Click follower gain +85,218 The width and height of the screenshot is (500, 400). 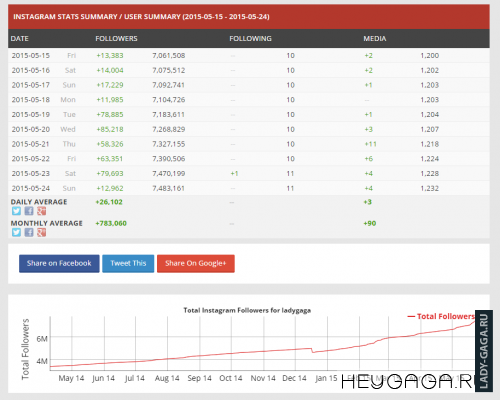(110, 129)
